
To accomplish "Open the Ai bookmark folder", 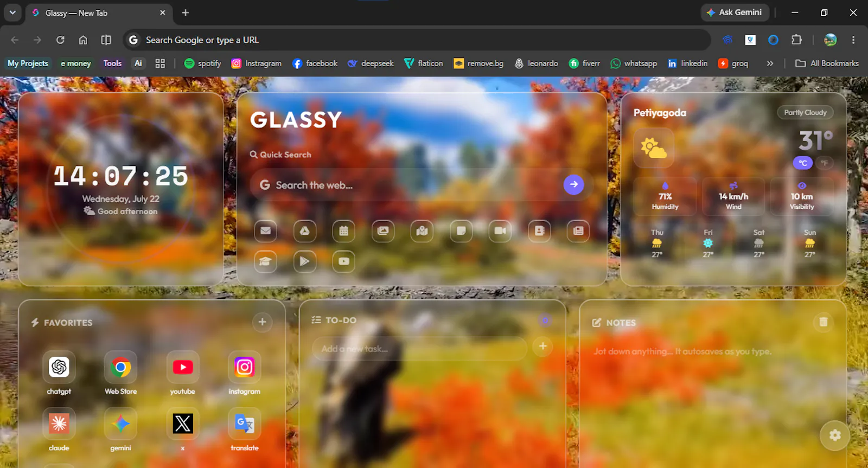I will coord(138,63).
